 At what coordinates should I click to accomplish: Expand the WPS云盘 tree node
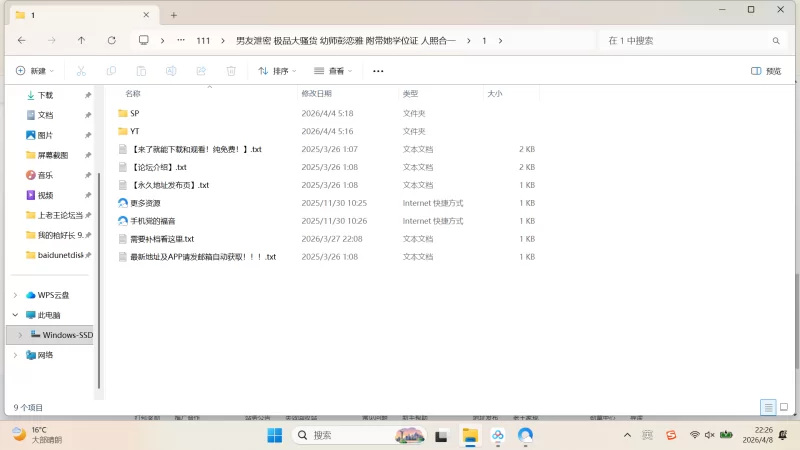[x=15, y=295]
